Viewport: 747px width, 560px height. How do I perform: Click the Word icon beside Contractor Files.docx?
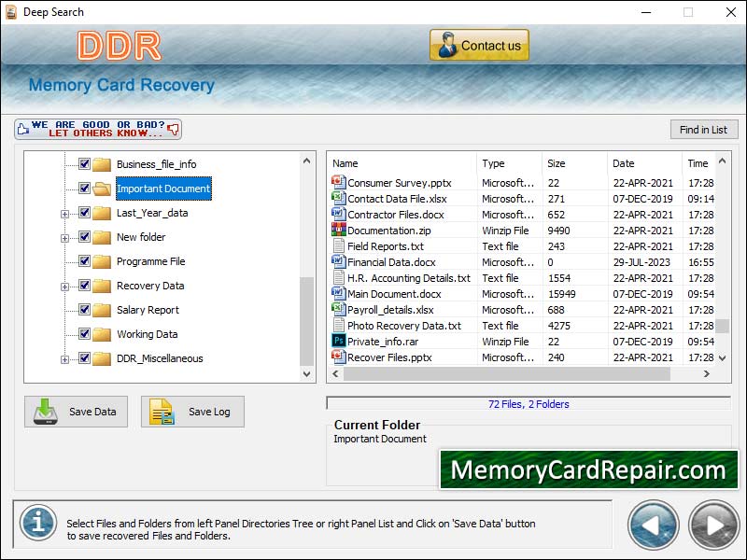click(339, 215)
